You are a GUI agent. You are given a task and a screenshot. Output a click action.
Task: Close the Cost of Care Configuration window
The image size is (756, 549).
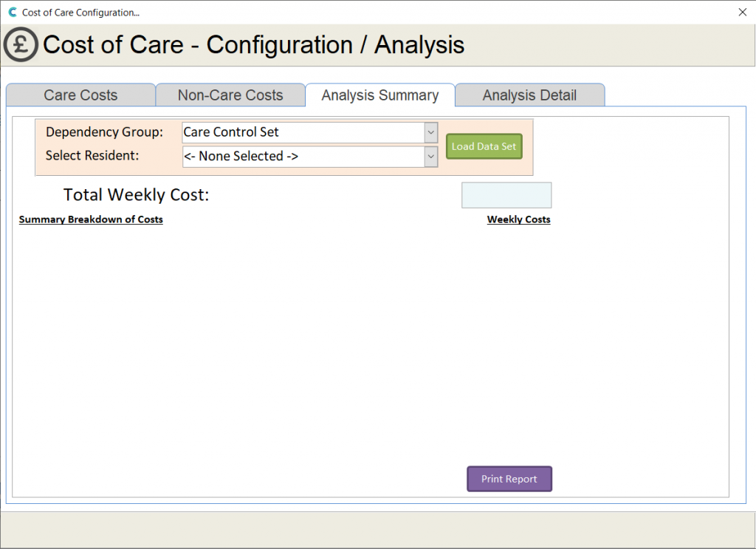[x=743, y=12]
